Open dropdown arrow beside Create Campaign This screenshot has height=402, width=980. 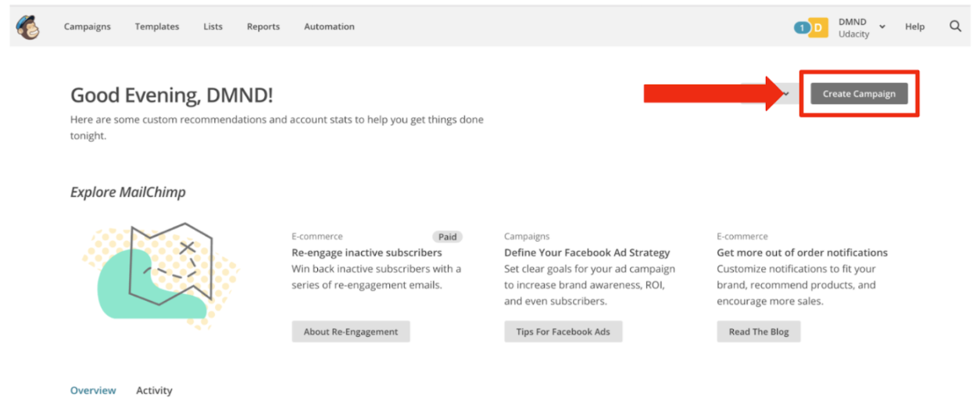click(786, 94)
